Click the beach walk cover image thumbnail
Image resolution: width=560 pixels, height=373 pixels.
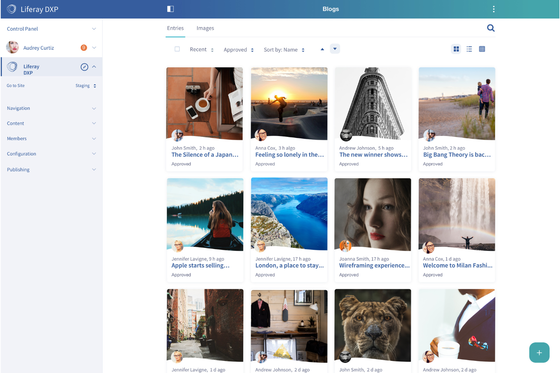[457, 103]
